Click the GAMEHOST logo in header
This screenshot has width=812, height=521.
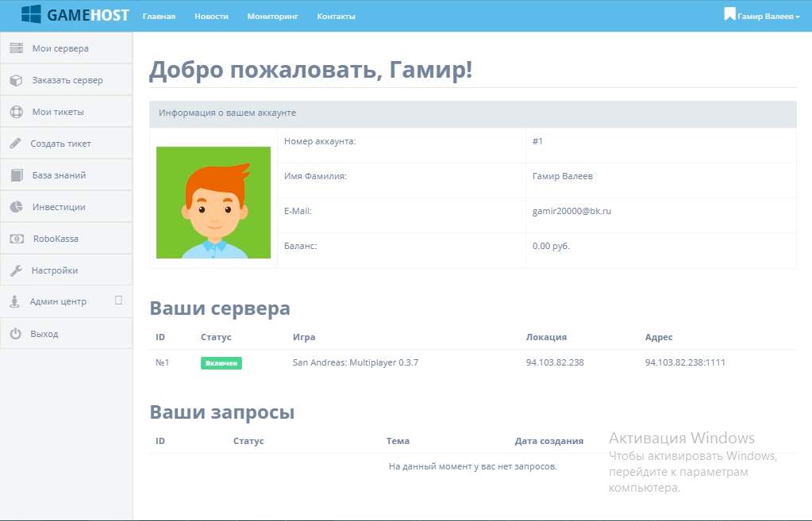75,14
